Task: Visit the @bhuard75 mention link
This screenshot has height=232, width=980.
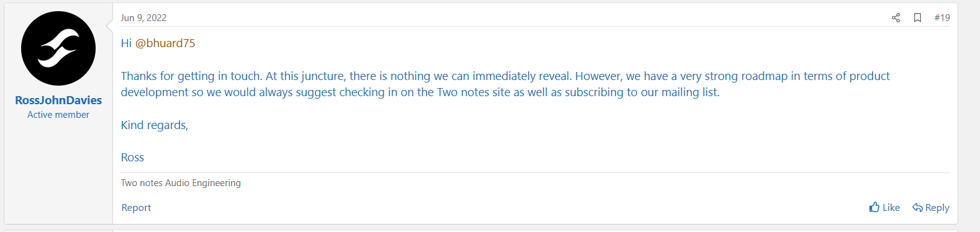Action: (x=165, y=43)
